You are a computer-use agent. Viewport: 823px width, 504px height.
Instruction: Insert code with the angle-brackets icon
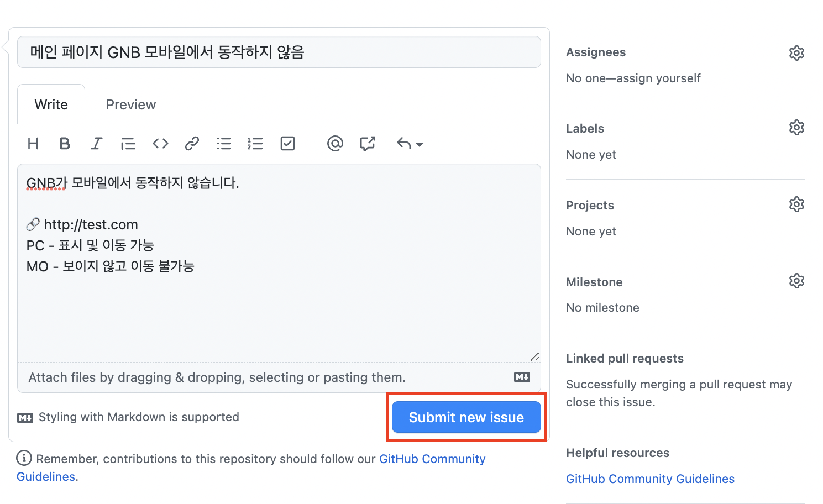click(x=160, y=144)
